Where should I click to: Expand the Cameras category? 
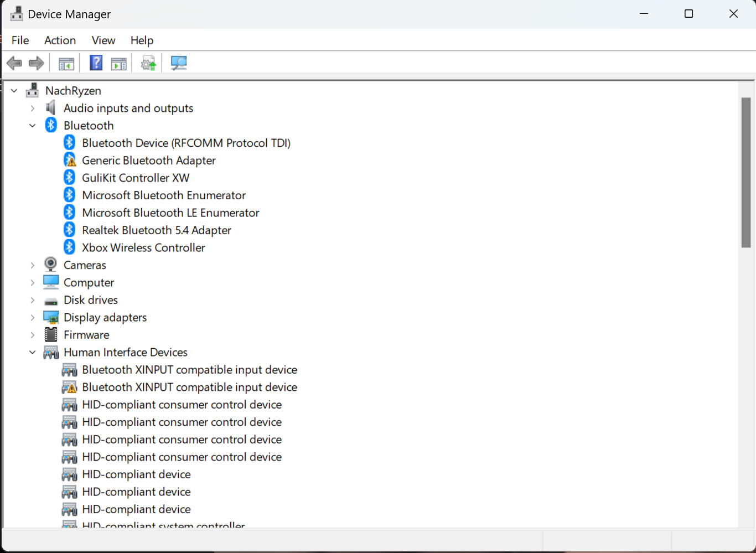[x=33, y=265]
